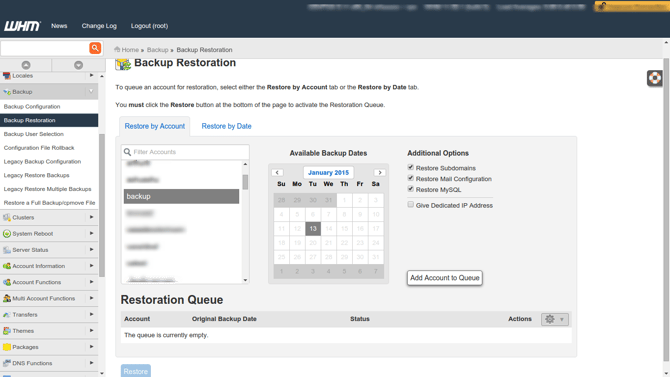The height and width of the screenshot is (377, 670).
Task: Click the Clusters icon in sidebar
Action: 7,218
